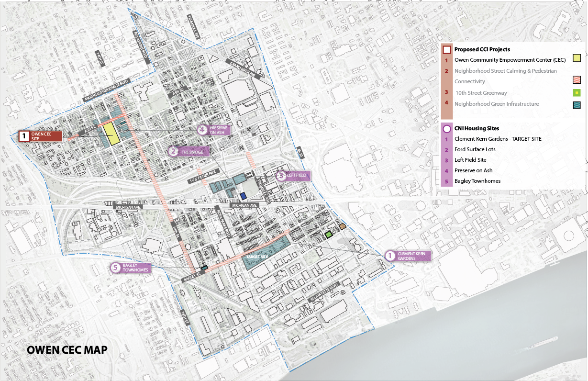Select the red hatched Street Calming legend swatch
588x381 pixels.
pos(577,80)
